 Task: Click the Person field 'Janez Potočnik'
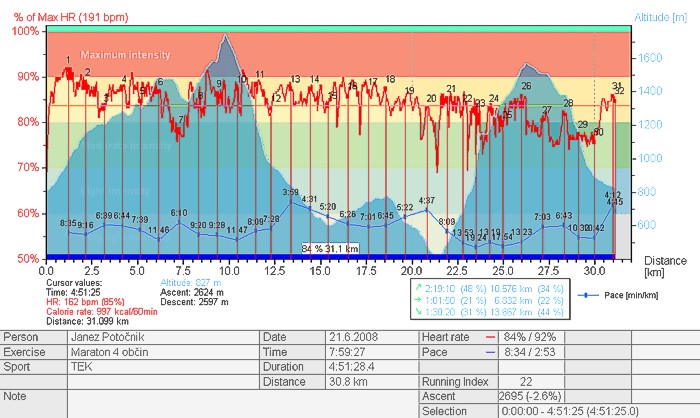163,337
